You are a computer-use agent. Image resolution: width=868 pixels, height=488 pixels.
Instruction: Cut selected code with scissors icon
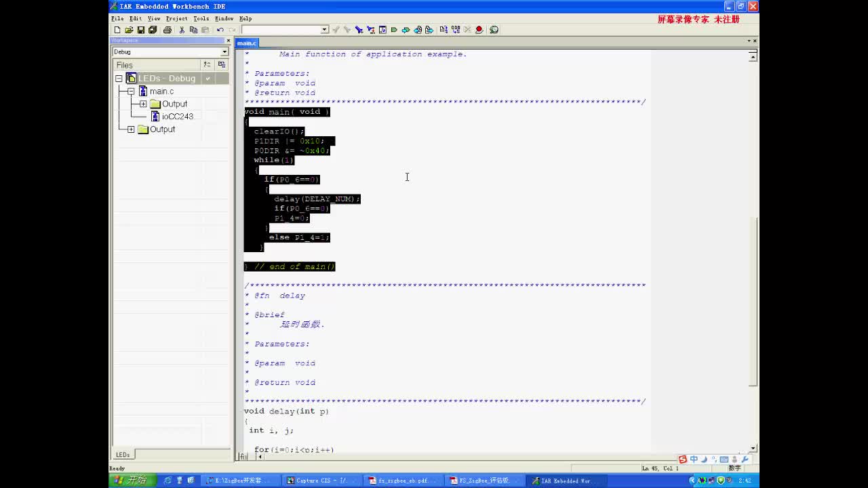[x=182, y=30]
